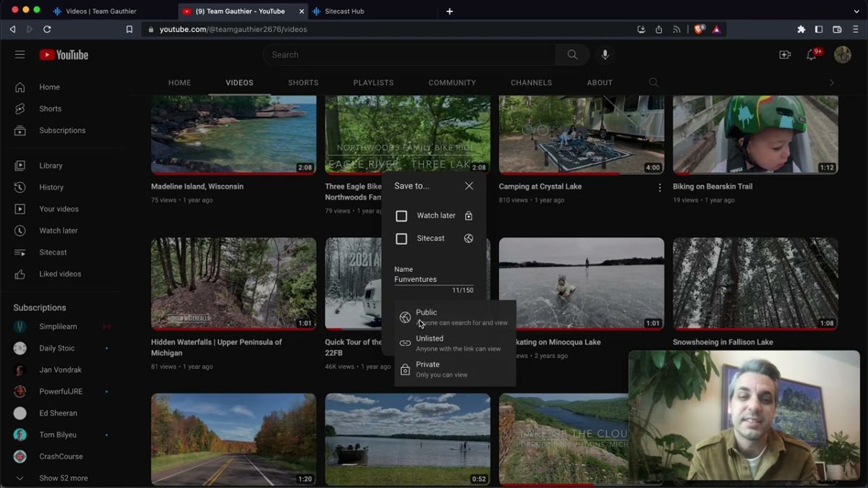Click the YouTube search field

pyautogui.click(x=409, y=55)
